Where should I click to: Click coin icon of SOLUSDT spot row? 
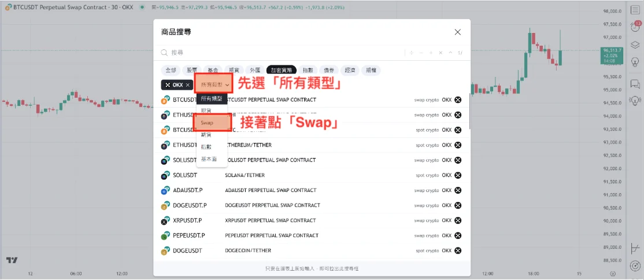coord(165,175)
